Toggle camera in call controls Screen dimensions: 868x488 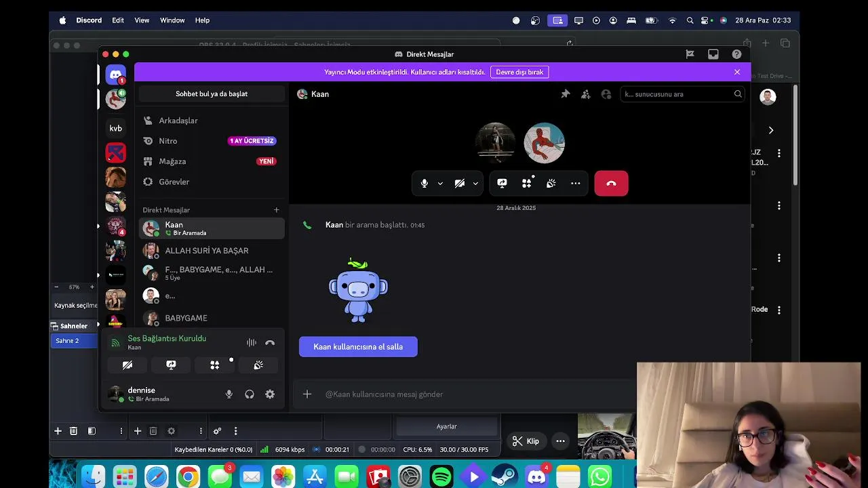tap(460, 183)
